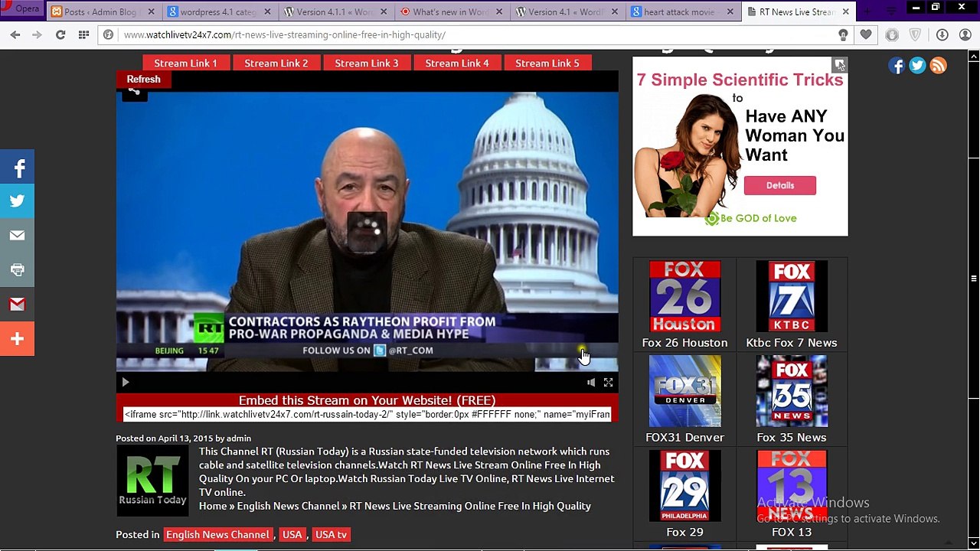This screenshot has width=980, height=551.
Task: Click the Refresh button above the video
Action: click(143, 79)
